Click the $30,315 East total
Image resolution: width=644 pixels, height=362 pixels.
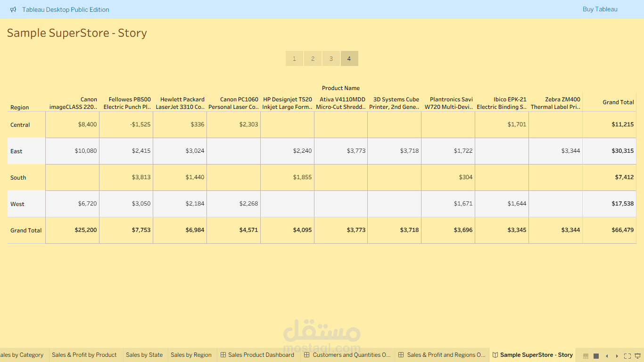[610, 151]
